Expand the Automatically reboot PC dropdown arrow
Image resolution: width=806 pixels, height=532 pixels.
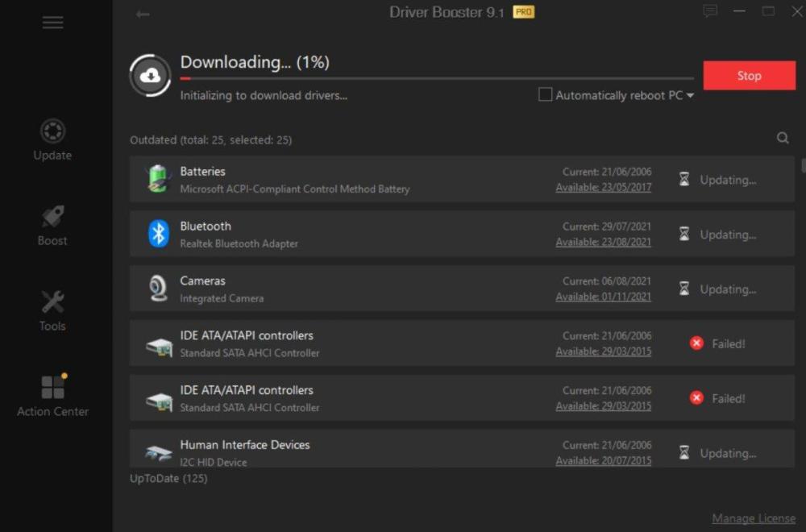click(690, 96)
